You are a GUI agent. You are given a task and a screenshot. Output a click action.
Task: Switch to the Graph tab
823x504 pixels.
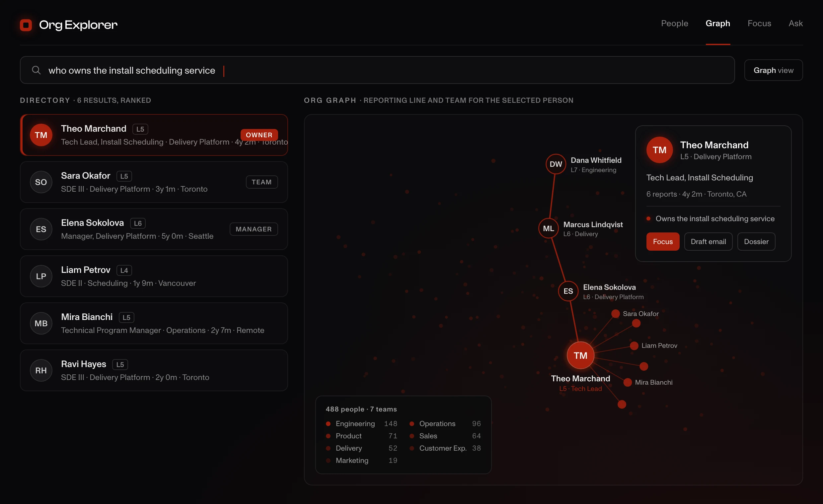tap(718, 23)
